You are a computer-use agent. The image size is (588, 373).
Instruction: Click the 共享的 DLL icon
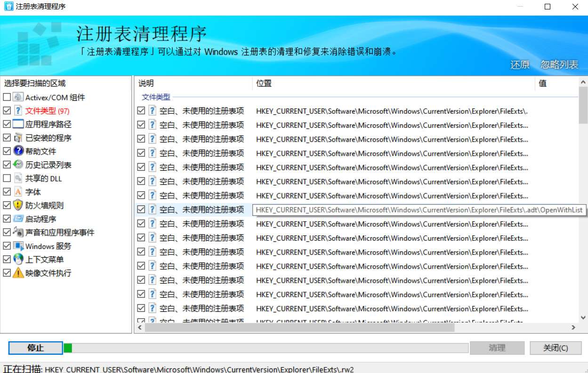point(18,179)
